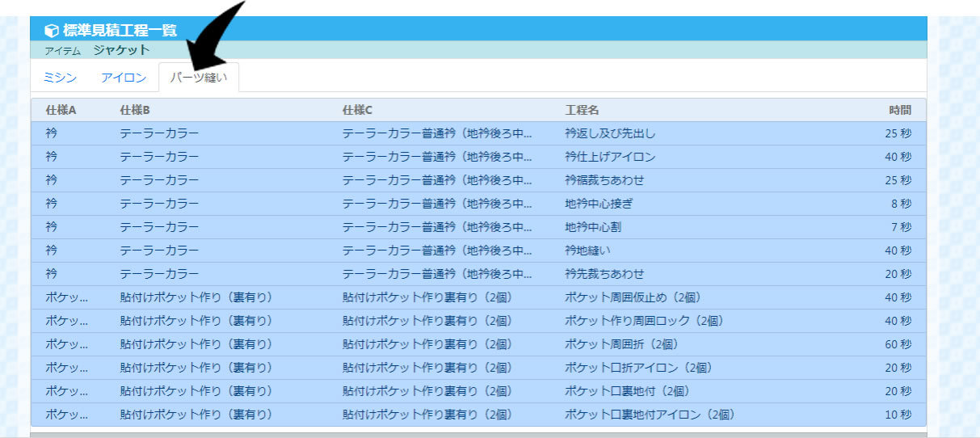Click the cube icon beside 標準見積工程一覧
The height and width of the screenshot is (438, 980).
(x=51, y=31)
